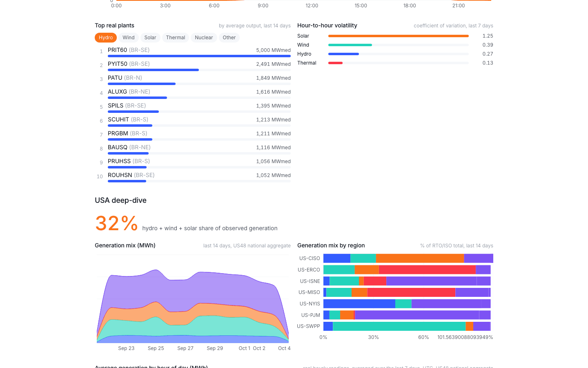The height and width of the screenshot is (368, 588).
Task: Click the USA deep-dive heading
Action: click(x=120, y=200)
